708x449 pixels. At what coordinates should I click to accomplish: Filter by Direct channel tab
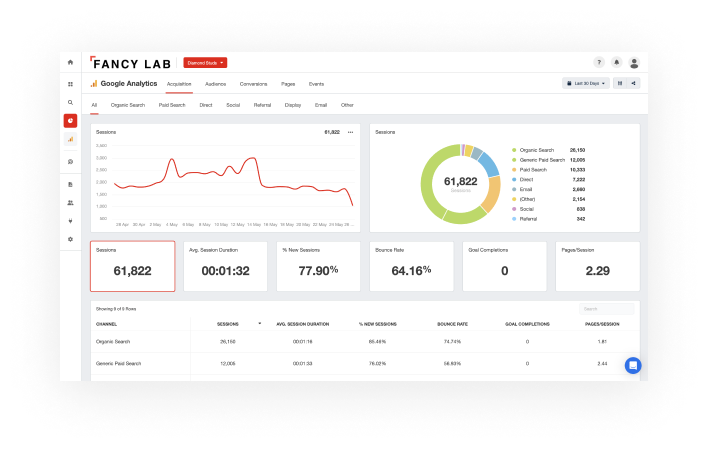pyautogui.click(x=206, y=105)
